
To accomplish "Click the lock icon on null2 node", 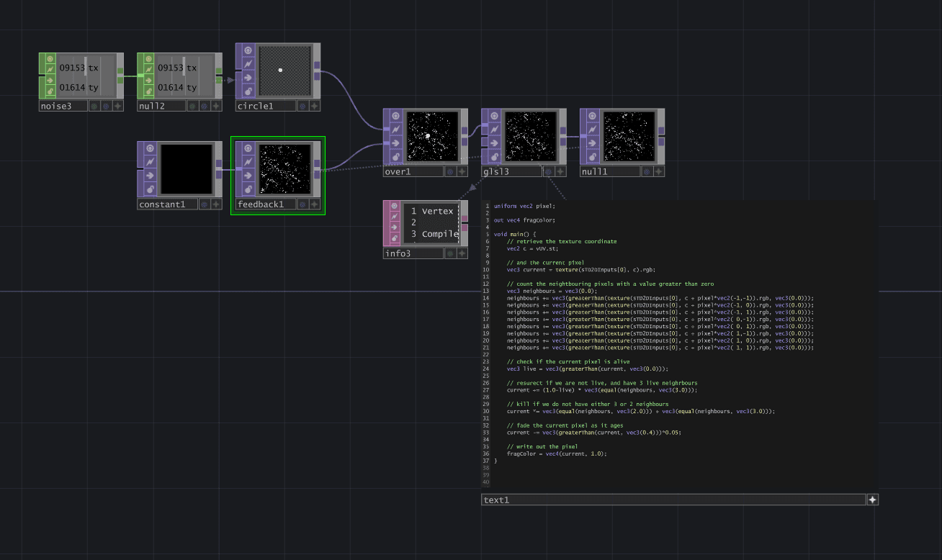I will coord(149,91).
